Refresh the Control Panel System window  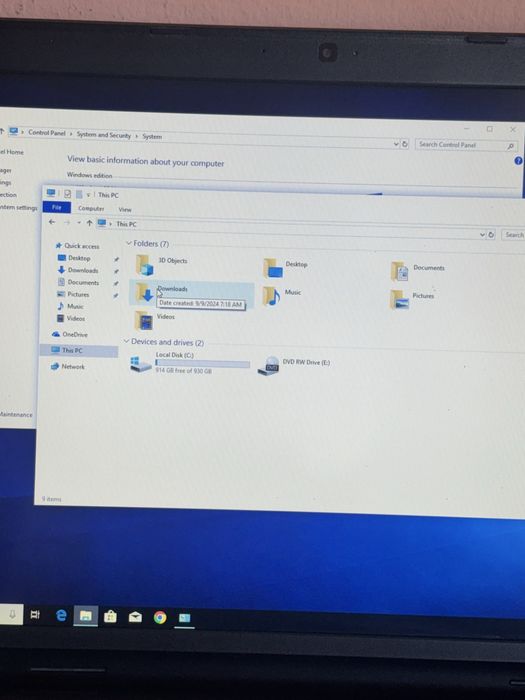coord(405,144)
